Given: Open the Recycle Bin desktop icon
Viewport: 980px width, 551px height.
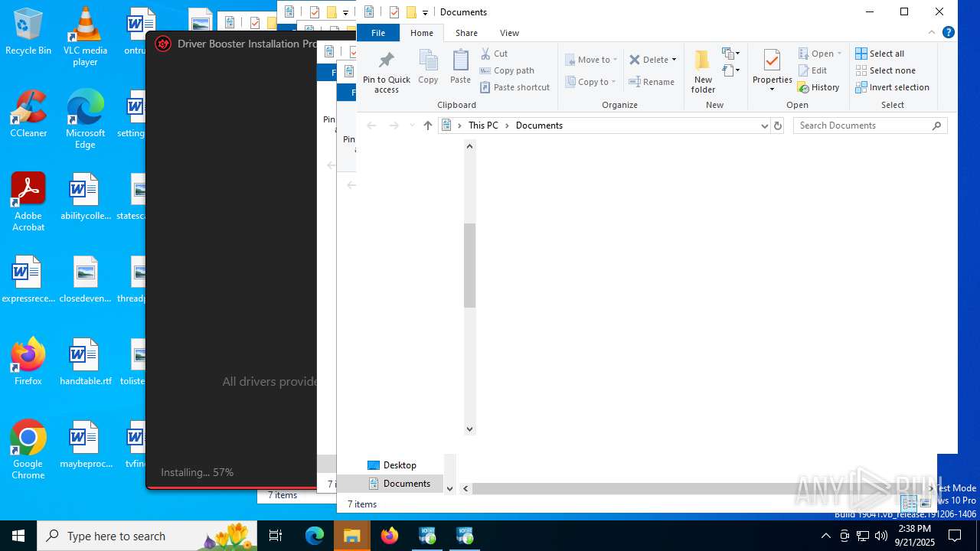Looking at the screenshot, I should point(28,32).
